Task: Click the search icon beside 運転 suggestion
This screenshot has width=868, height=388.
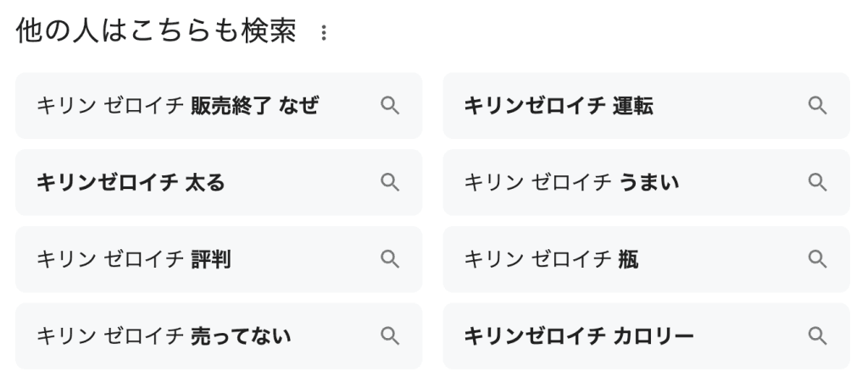Action: coord(817,106)
